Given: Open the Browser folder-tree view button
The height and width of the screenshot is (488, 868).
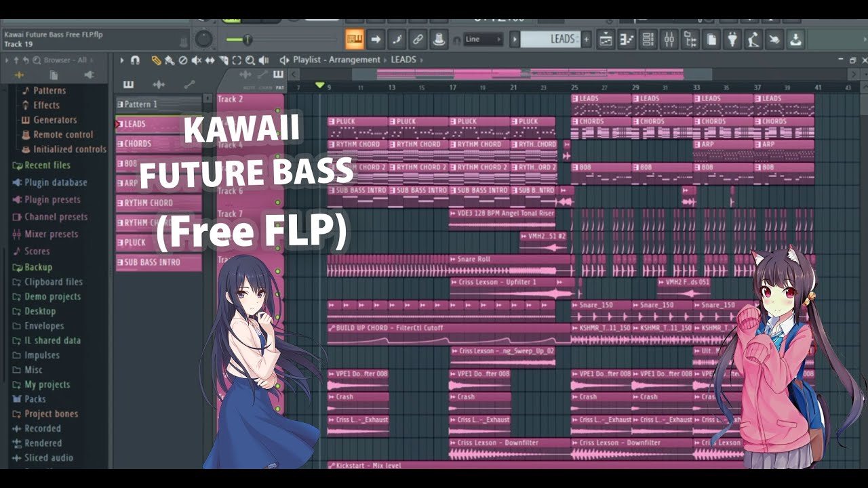Looking at the screenshot, I should tap(690, 39).
